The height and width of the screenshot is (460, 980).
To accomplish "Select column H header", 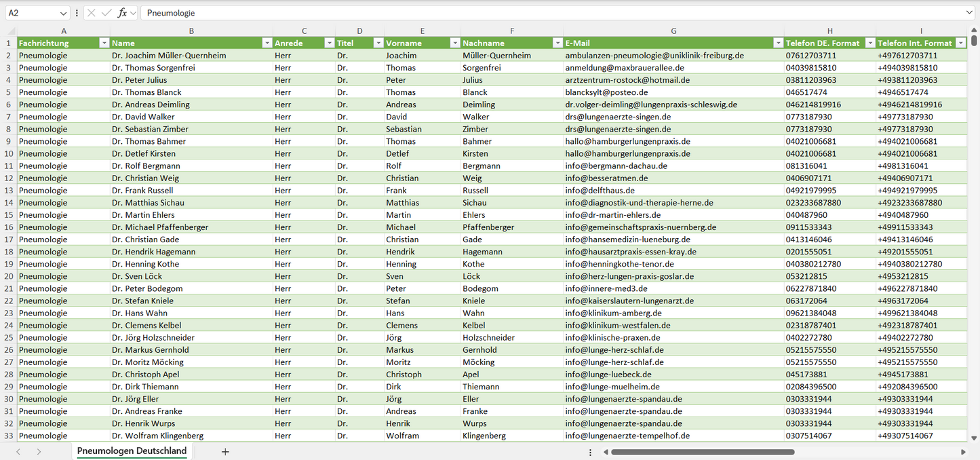I will 830,31.
